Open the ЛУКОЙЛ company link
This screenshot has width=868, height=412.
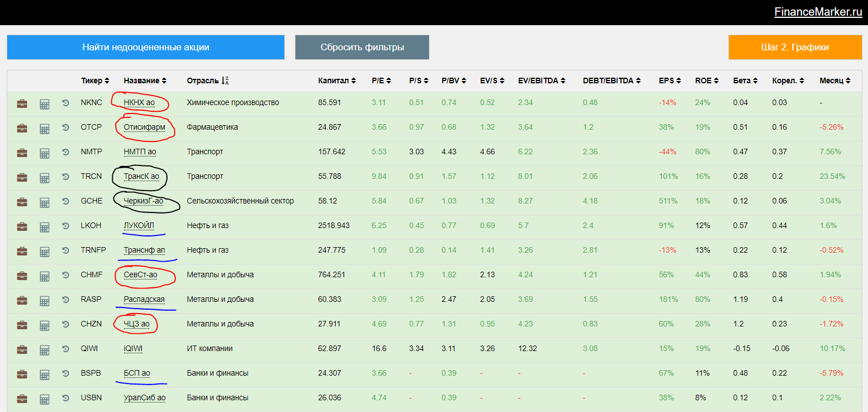pyautogui.click(x=139, y=226)
